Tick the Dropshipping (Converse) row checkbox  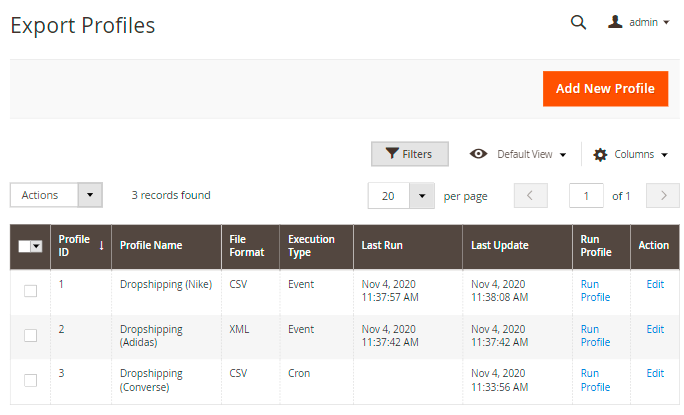30,380
